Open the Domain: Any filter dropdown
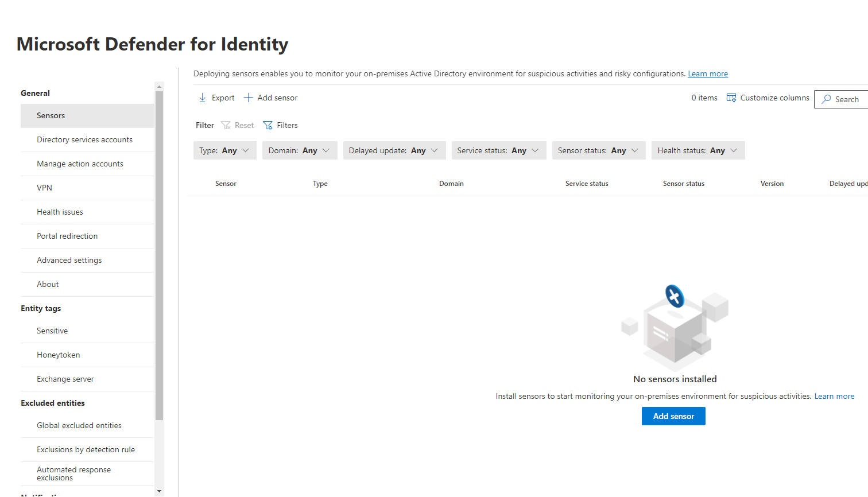Image resolution: width=868 pixels, height=497 pixels. [300, 150]
